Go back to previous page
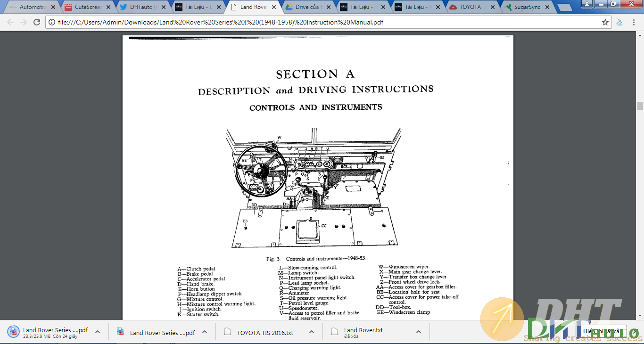 coord(10,22)
